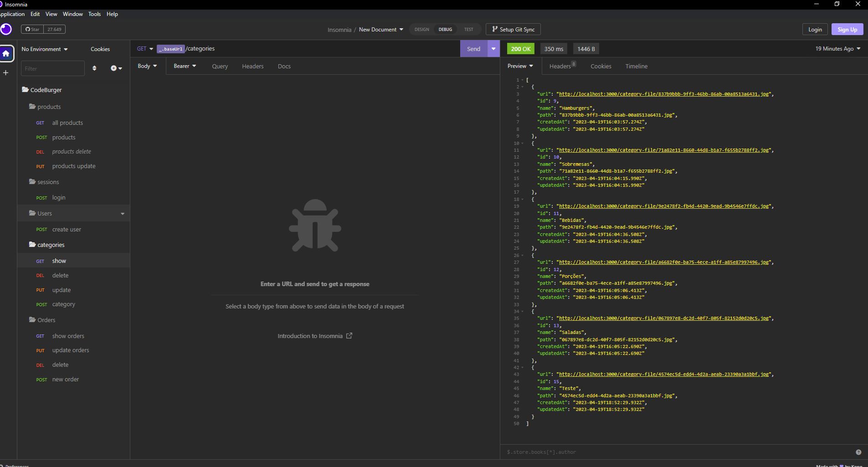Viewport: 868px width, 467px height.
Task: Click the plus icon in left rail
Action: coord(5,72)
